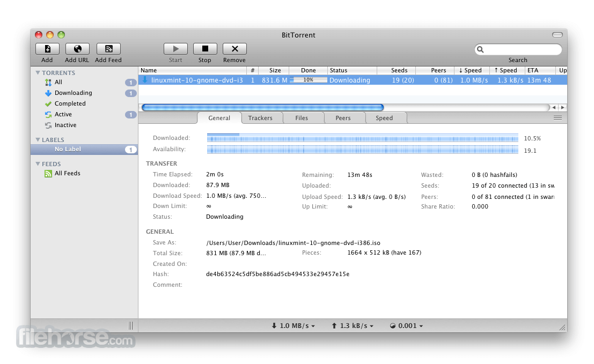Open the share ratio 0.001 dropdown
This screenshot has height=364, width=594.
407,326
